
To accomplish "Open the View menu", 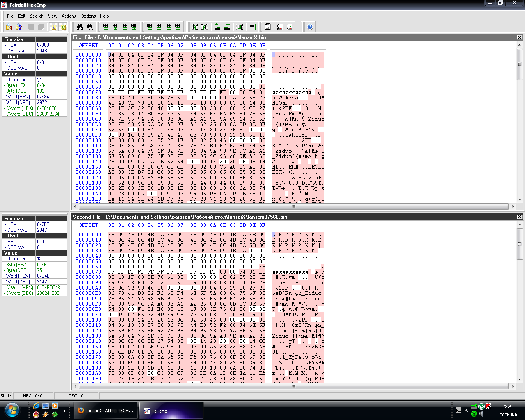I will coord(52,16).
